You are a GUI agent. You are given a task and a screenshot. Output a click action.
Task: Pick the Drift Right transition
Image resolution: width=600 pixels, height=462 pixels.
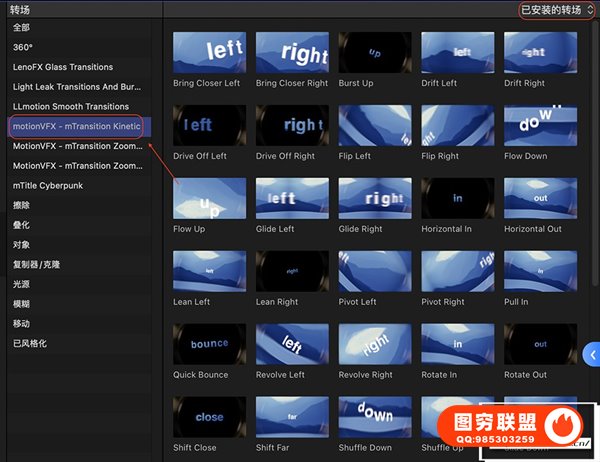click(540, 53)
